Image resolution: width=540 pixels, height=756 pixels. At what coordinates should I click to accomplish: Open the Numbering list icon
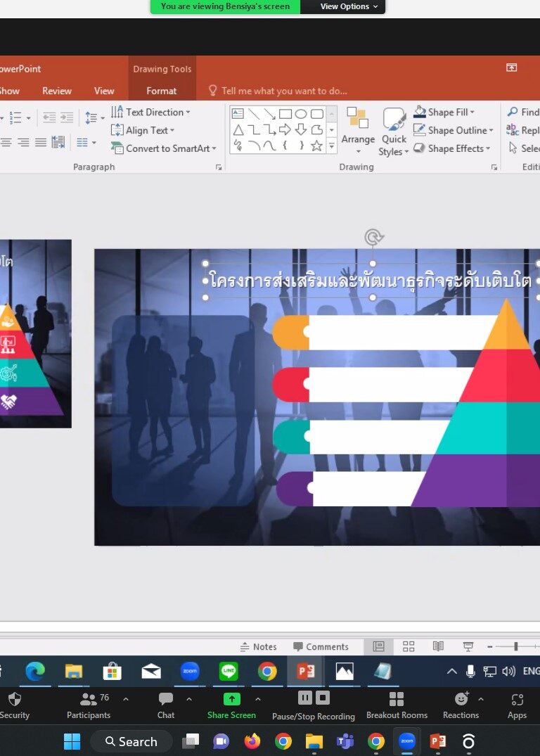point(20,117)
